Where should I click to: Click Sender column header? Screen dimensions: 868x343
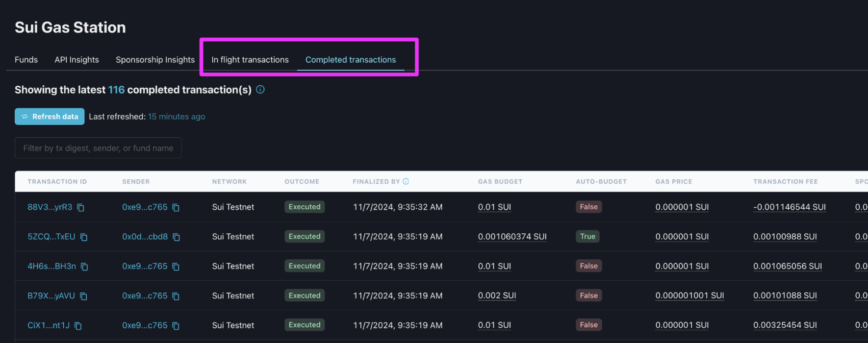pyautogui.click(x=136, y=182)
